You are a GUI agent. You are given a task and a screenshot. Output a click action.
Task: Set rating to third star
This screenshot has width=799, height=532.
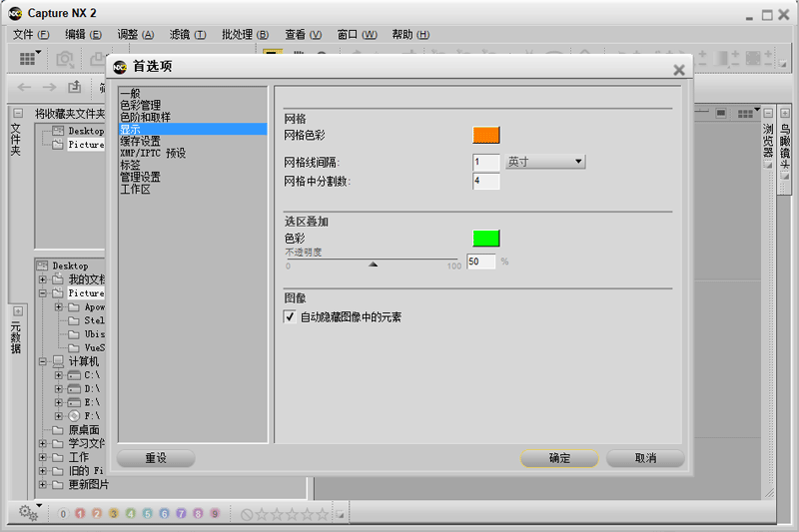(x=292, y=514)
